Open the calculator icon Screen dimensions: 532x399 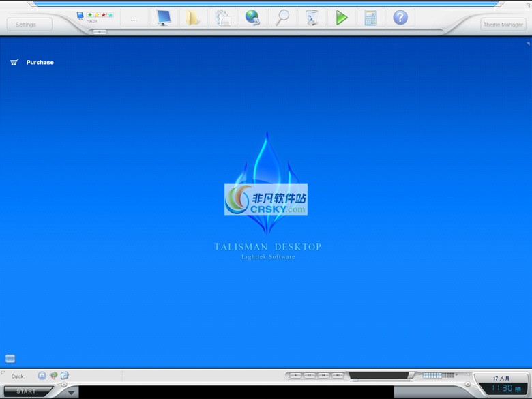coord(370,17)
